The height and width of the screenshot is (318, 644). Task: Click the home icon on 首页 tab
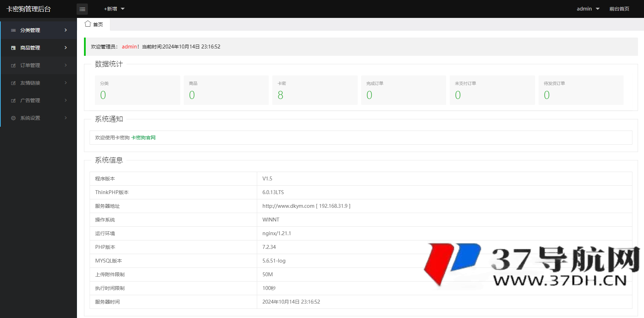click(88, 24)
